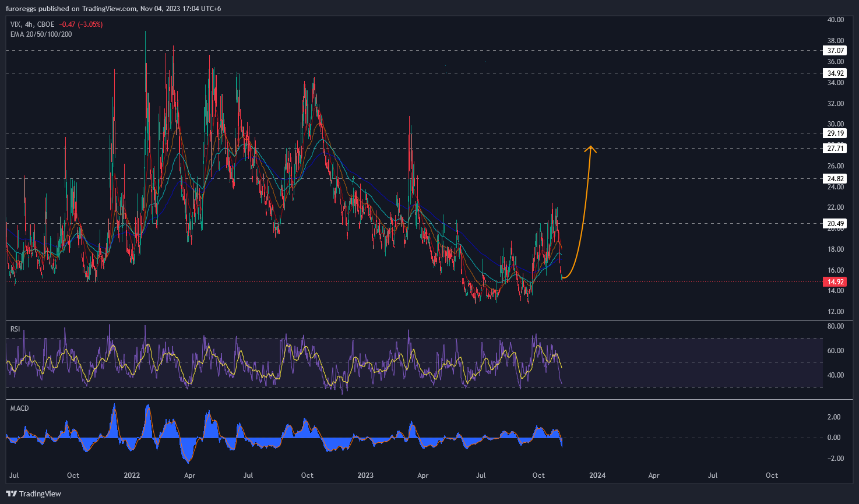Click the 18.00 price scale label
Screen dimensions: 859x504
[836, 249]
